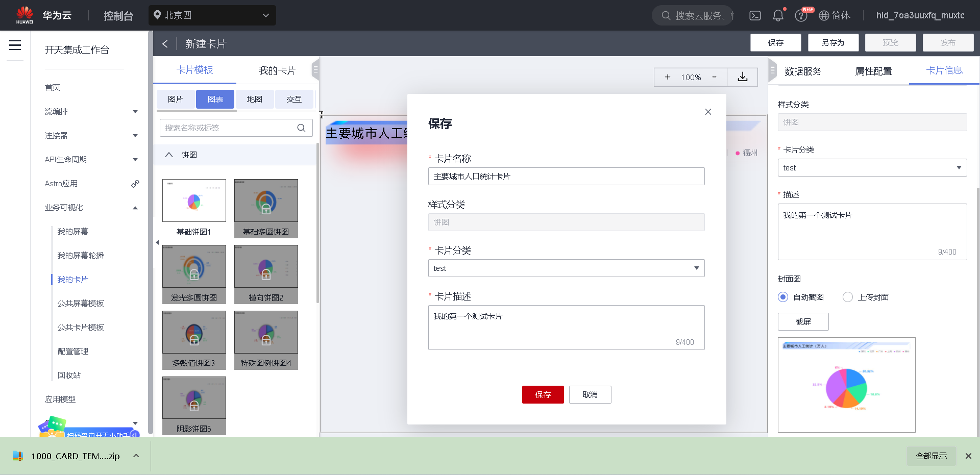This screenshot has height=475, width=980.
Task: Switch to 卡片模板 tab
Action: coord(195,70)
